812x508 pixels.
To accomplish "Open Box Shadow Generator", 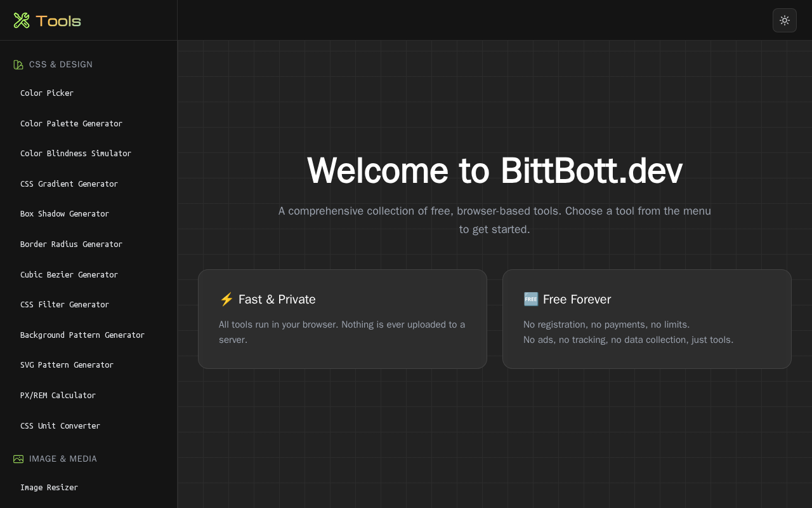I will click(x=65, y=214).
